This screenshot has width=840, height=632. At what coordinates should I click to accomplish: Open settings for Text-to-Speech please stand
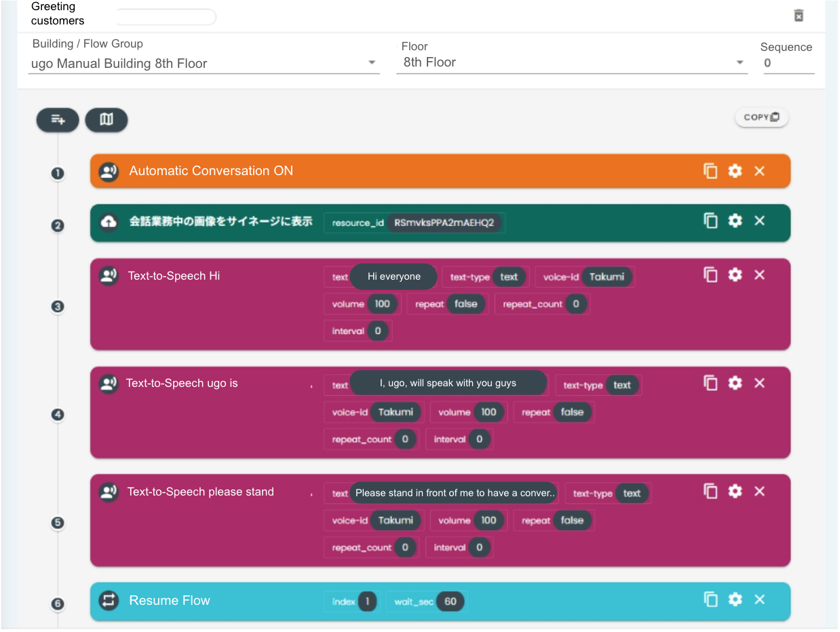[735, 491]
